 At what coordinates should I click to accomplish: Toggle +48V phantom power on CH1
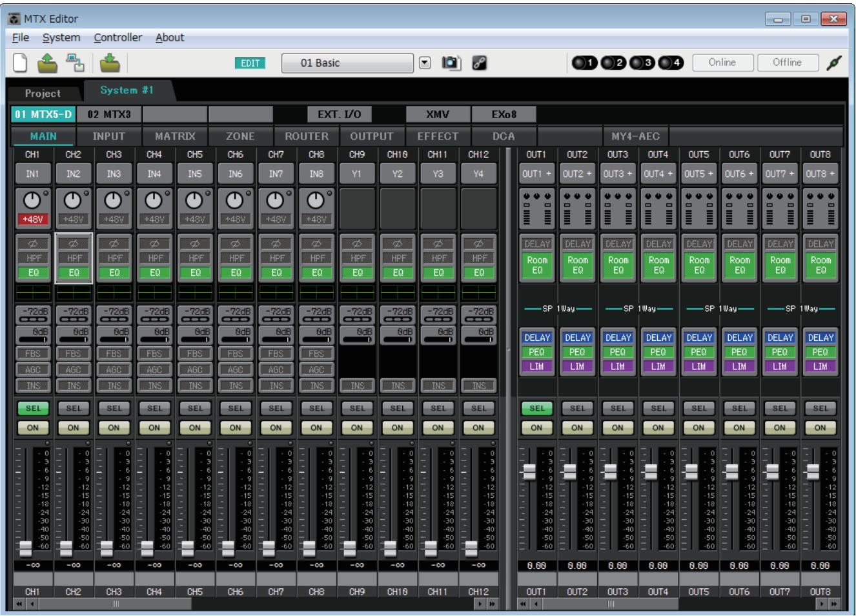33,220
